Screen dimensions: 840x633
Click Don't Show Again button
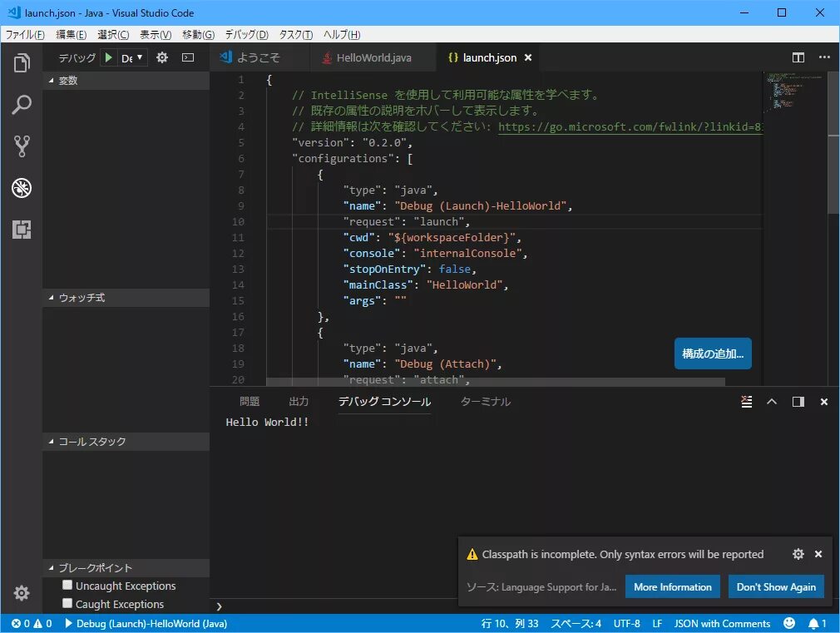[x=776, y=587]
